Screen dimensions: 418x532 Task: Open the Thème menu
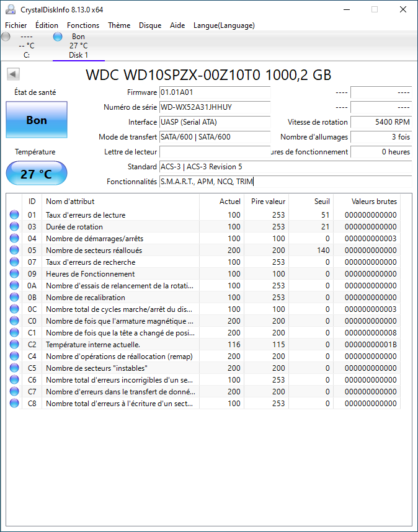click(119, 25)
